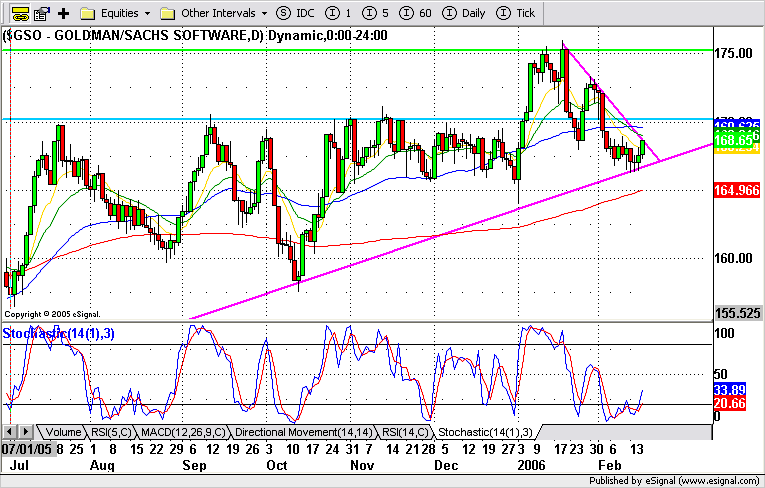Switch to the 60 minute interval
765x488 pixels.
[415, 13]
